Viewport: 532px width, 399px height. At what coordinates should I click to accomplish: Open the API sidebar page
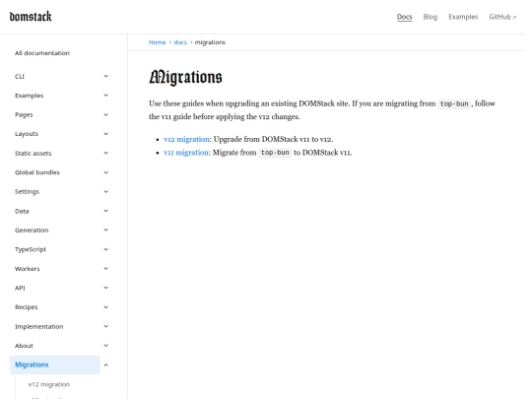click(x=20, y=288)
